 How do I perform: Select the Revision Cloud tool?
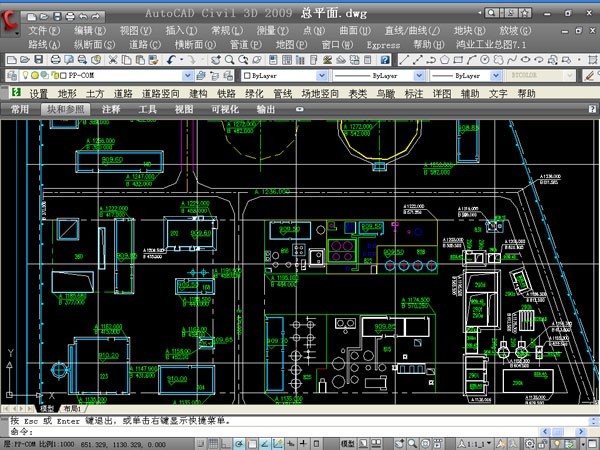point(498,60)
